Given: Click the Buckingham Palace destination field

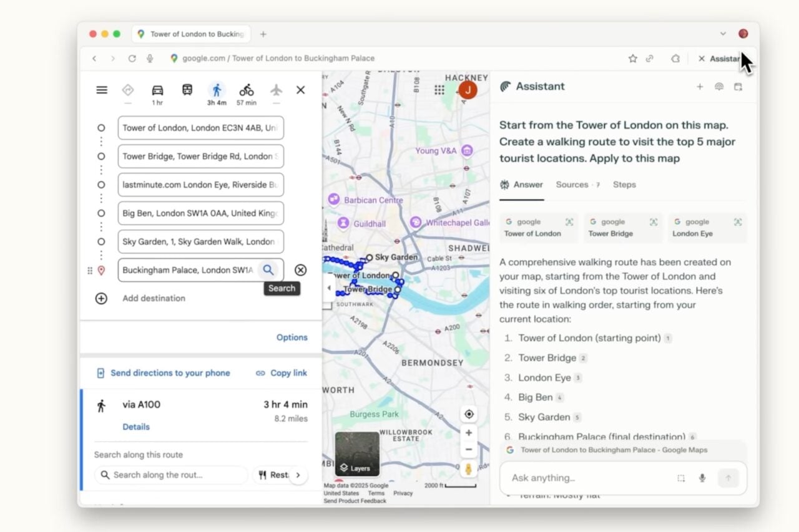Looking at the screenshot, I should pos(187,270).
